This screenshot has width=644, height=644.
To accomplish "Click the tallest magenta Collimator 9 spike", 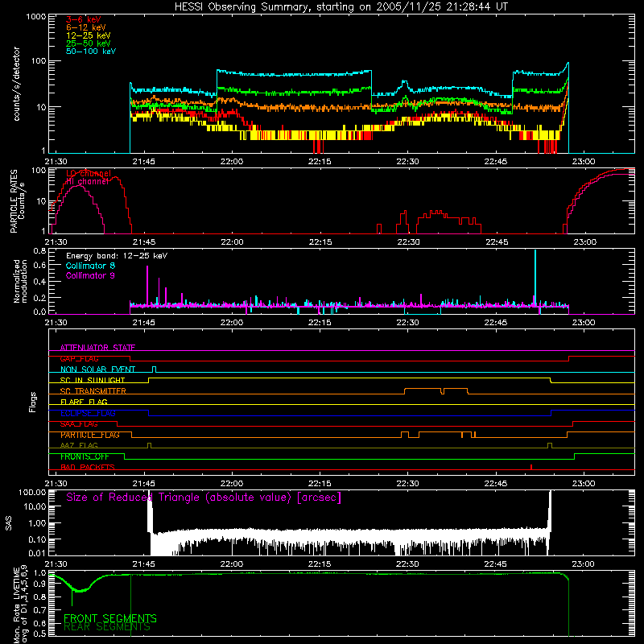I will click(147, 286).
